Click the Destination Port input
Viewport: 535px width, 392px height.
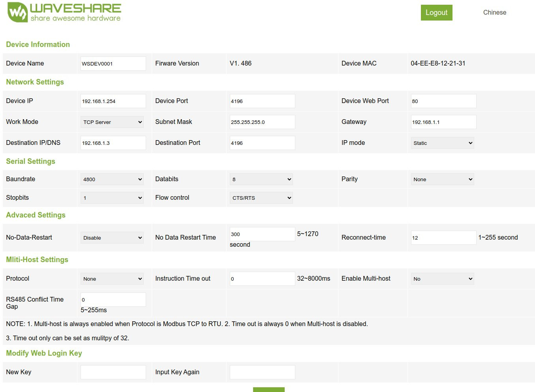[x=263, y=143]
